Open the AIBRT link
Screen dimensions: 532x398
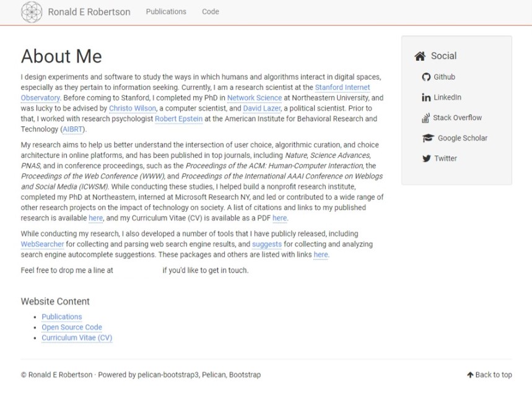(x=72, y=129)
